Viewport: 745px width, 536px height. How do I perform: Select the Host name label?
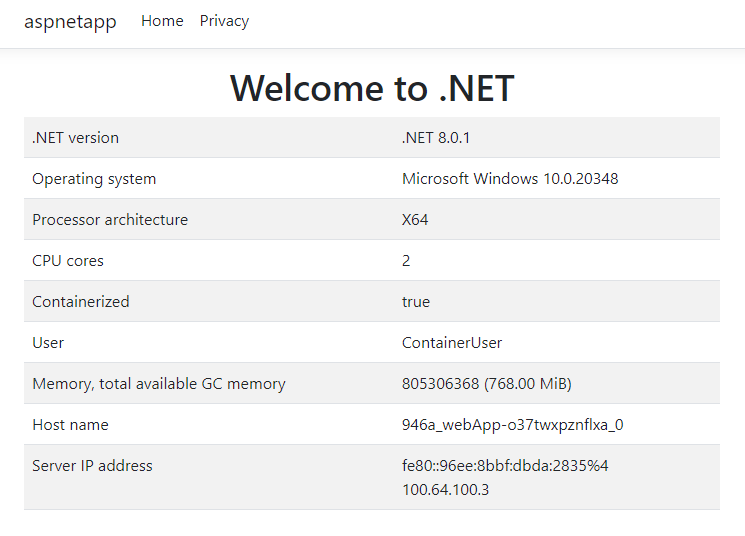[x=70, y=425]
